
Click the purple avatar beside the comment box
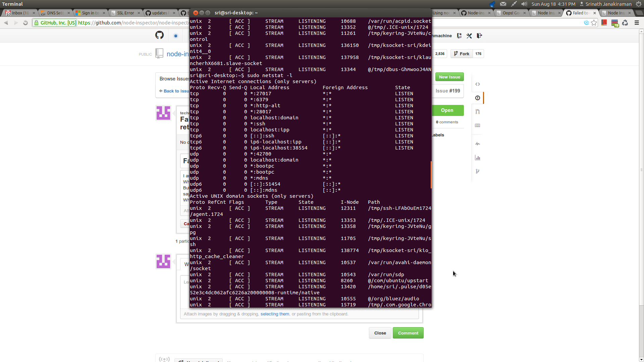[163, 261]
